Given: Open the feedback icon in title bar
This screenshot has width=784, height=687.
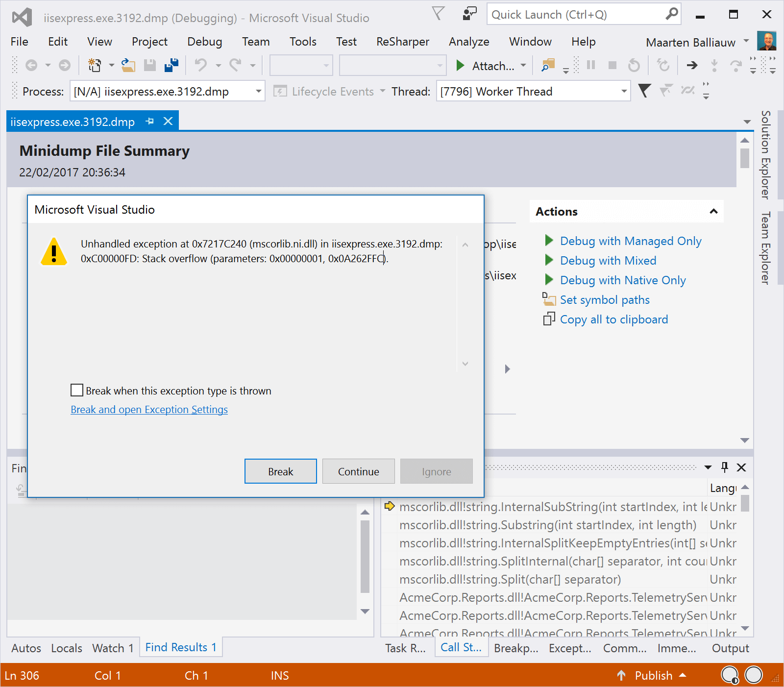Looking at the screenshot, I should tap(469, 14).
